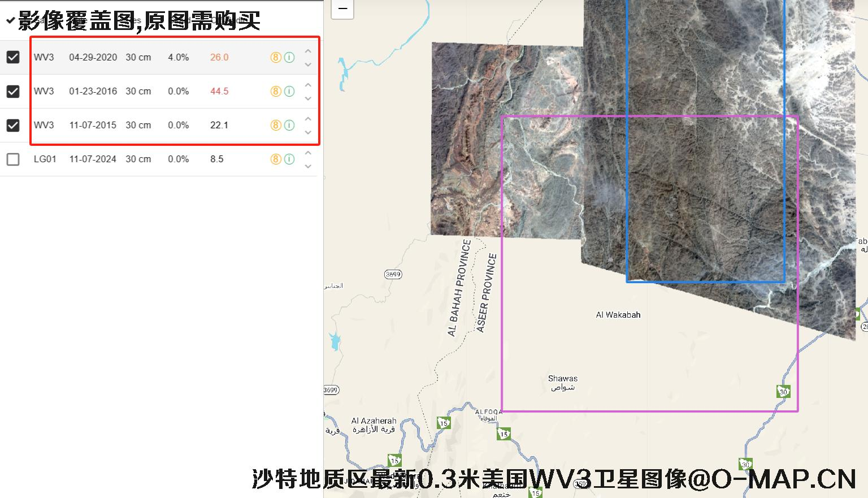Move the 01-23-2016 row up with arrow

(x=308, y=85)
